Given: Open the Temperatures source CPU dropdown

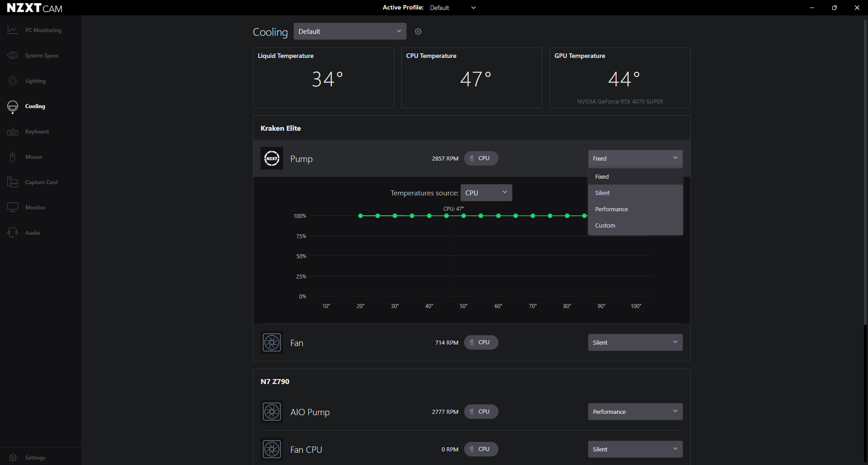Looking at the screenshot, I should (x=486, y=193).
